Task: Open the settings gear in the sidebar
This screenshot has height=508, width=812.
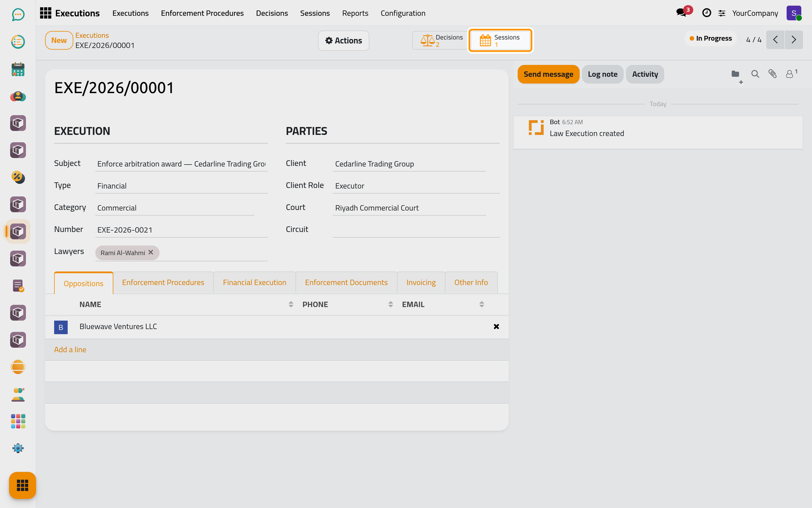Action: point(18,448)
